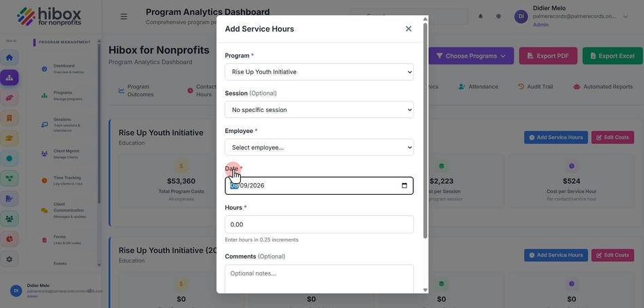644x308 pixels.
Task: Click the Hours input field
Action: [319, 225]
